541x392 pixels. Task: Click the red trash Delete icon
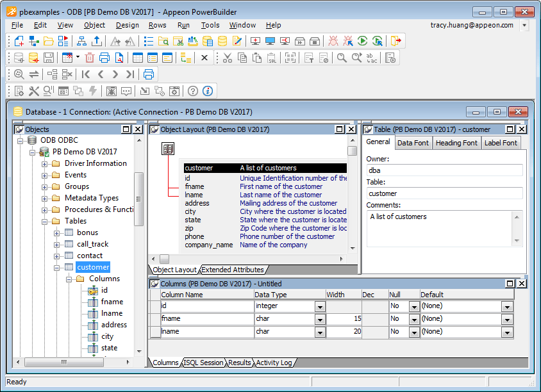point(89,58)
